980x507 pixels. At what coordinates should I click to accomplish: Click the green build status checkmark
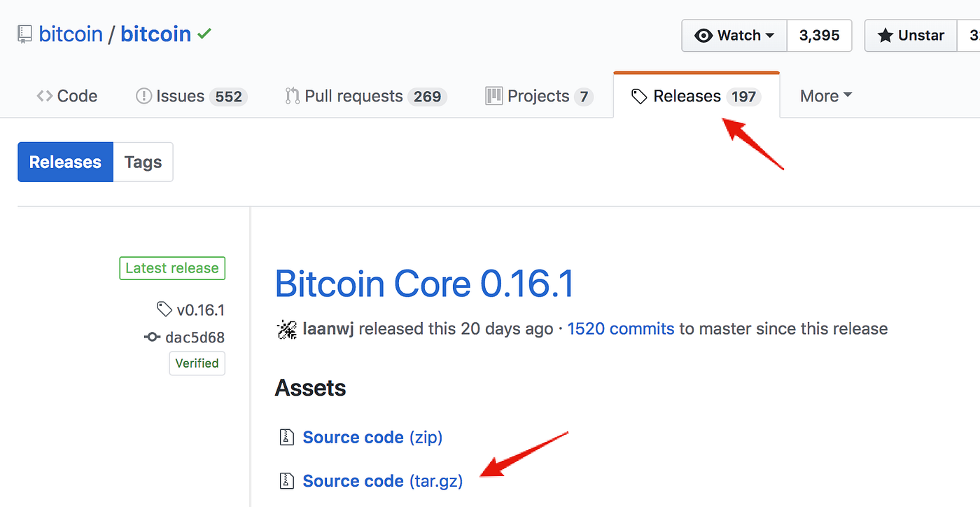point(204,33)
